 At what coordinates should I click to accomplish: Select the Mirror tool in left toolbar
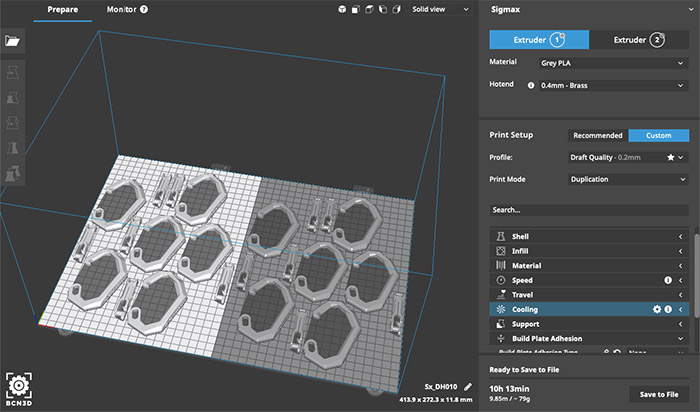click(x=12, y=147)
